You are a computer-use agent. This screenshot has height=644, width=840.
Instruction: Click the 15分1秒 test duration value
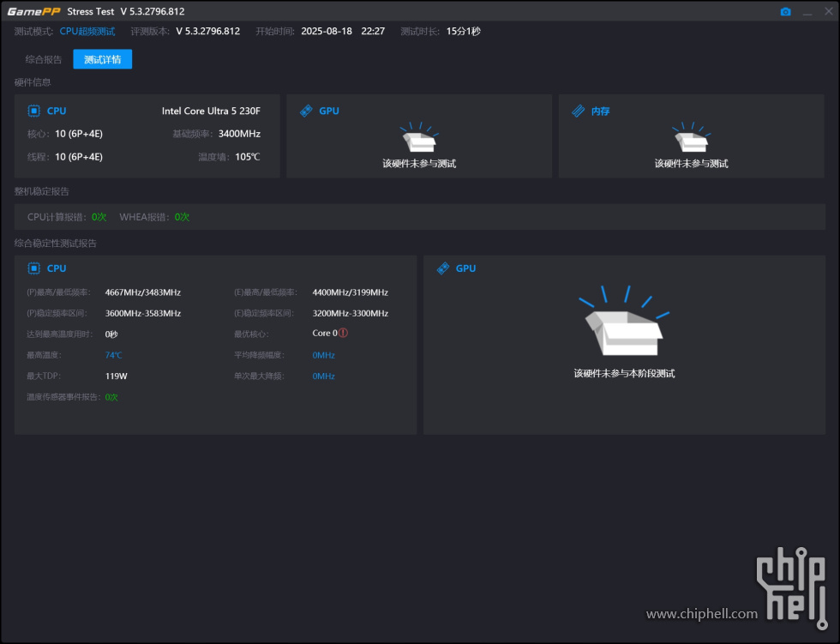(x=464, y=31)
